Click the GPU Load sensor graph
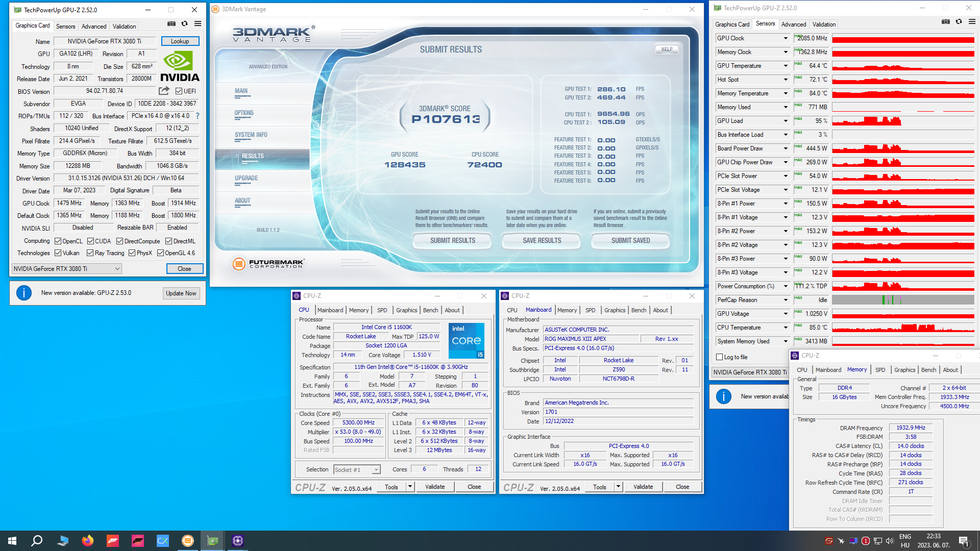 903,121
